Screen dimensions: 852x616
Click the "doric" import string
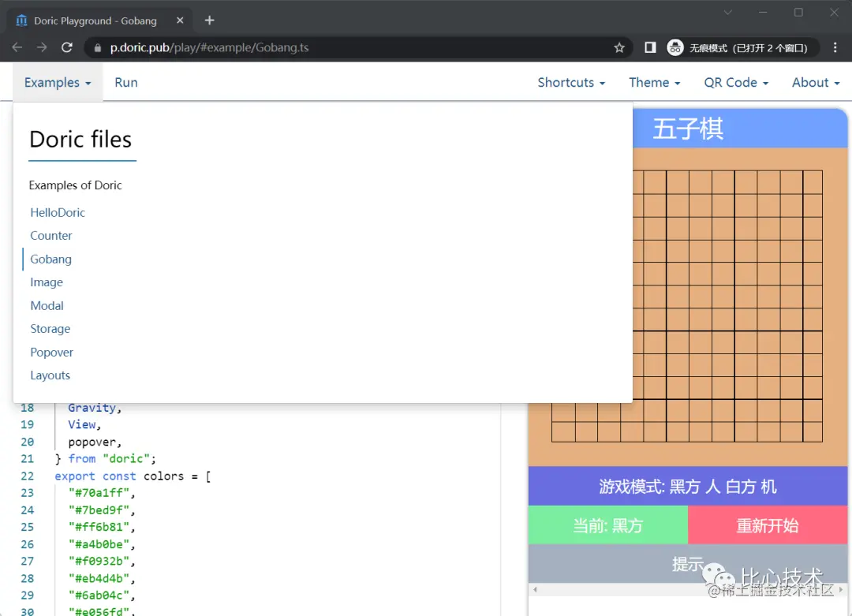[126, 458]
